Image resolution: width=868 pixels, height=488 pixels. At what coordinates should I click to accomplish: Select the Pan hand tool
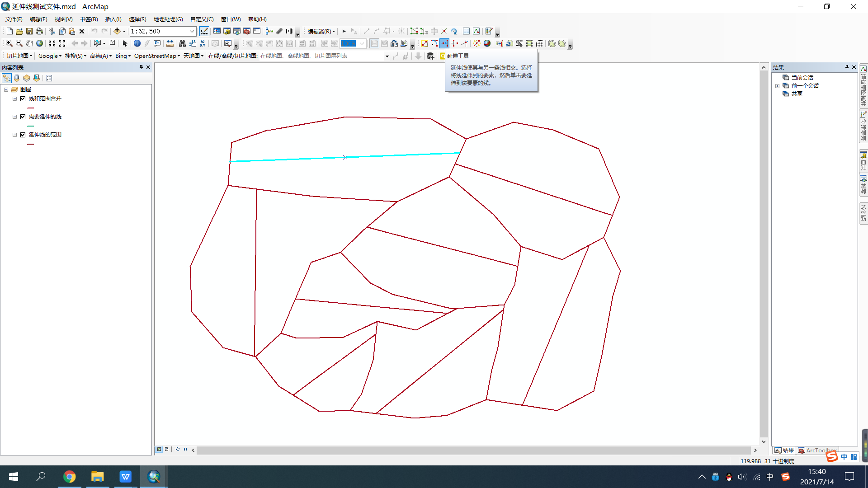29,43
